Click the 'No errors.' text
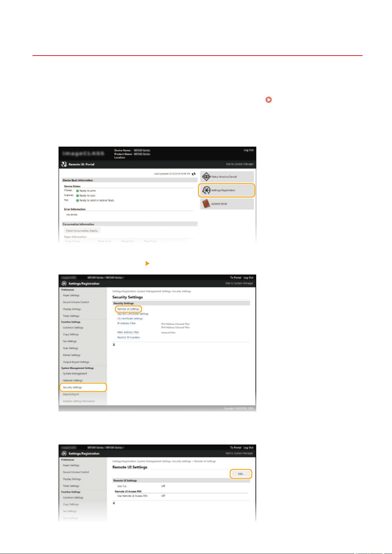Viewport: 392px width, 554px height. click(72, 214)
